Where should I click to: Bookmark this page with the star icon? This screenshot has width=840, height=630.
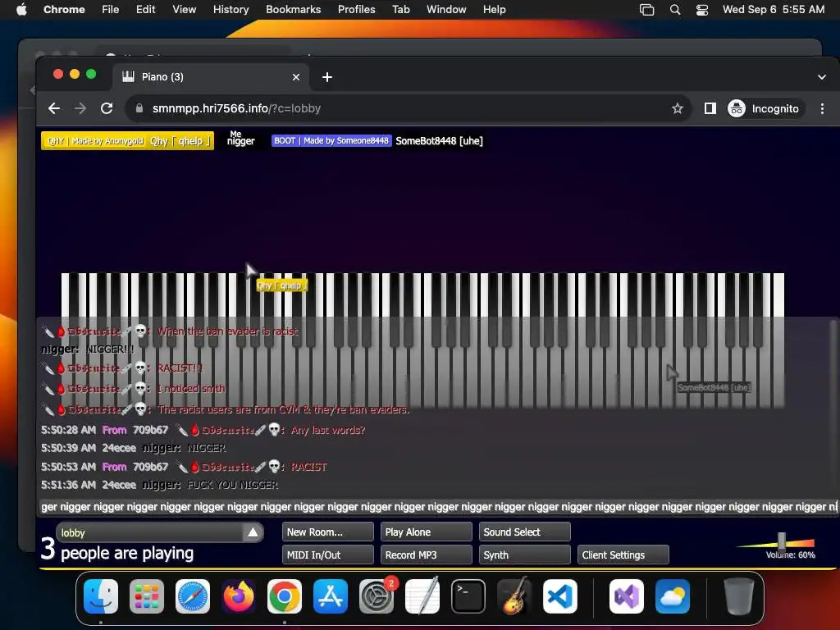[x=677, y=108]
